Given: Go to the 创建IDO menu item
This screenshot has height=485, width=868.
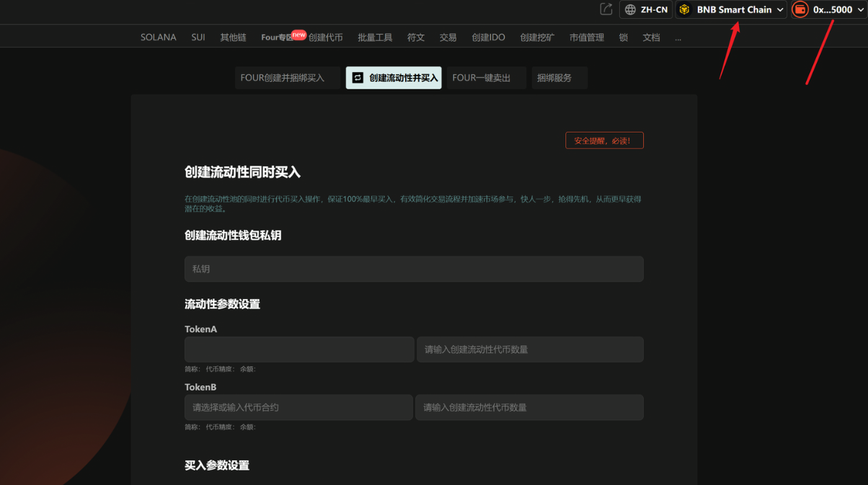Looking at the screenshot, I should click(x=488, y=37).
